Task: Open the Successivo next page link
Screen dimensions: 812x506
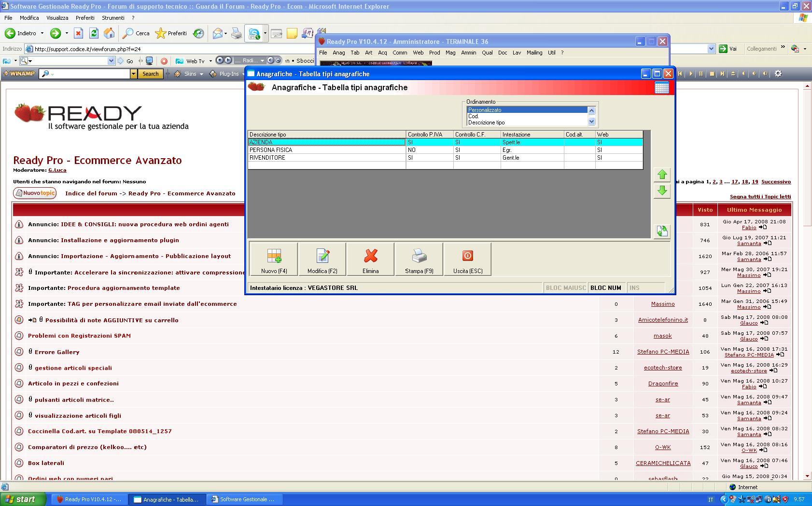Action: tap(776, 181)
